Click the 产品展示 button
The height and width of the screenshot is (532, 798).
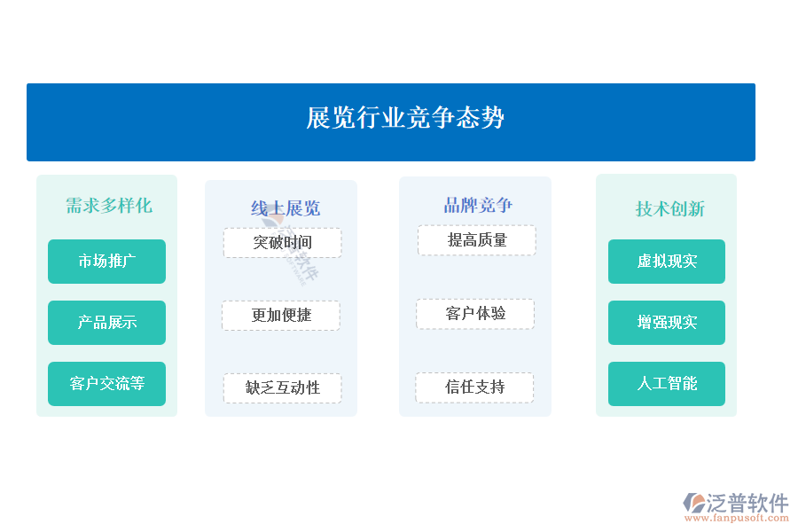(x=106, y=323)
